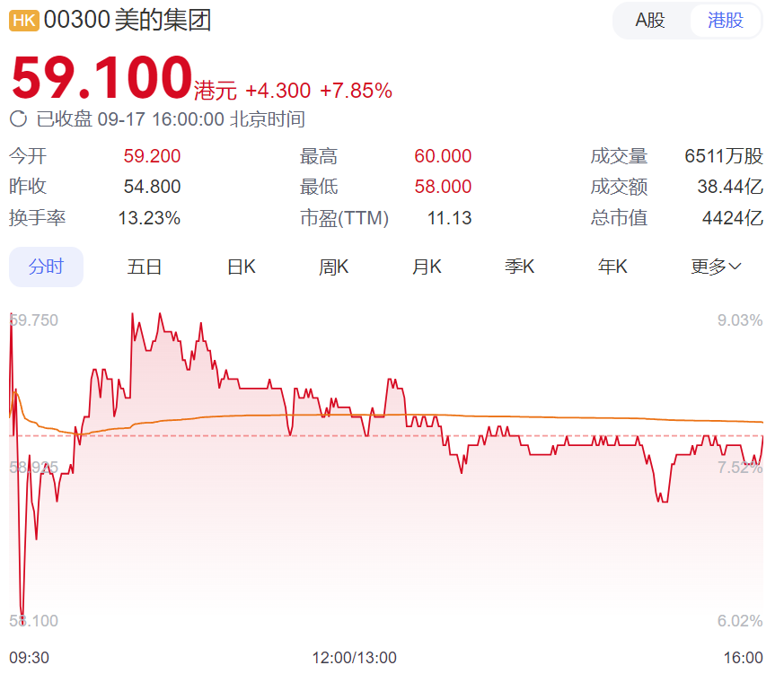Click the +7.85% percentage change

(x=356, y=91)
